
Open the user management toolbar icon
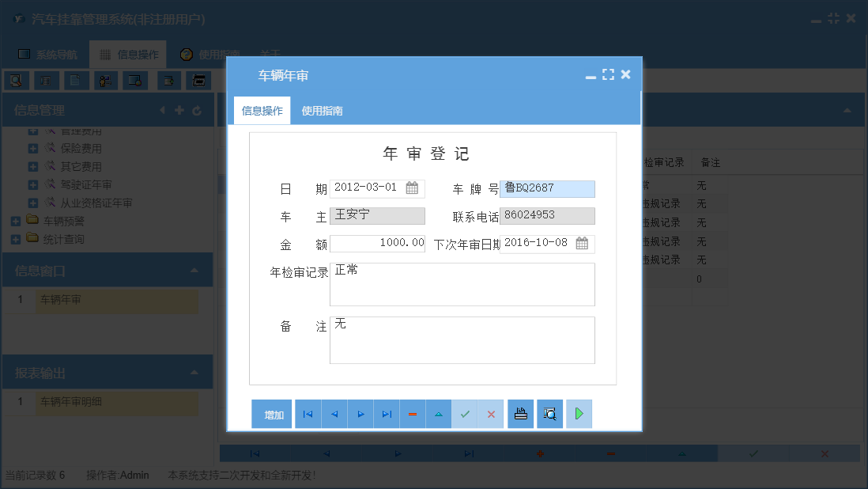(x=106, y=80)
